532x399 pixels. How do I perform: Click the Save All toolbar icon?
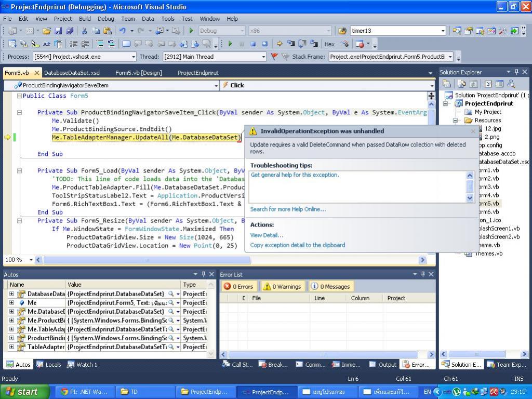(x=69, y=31)
